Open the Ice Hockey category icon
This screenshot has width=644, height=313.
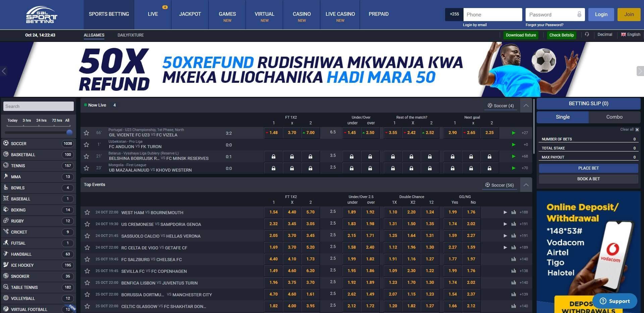click(x=6, y=265)
